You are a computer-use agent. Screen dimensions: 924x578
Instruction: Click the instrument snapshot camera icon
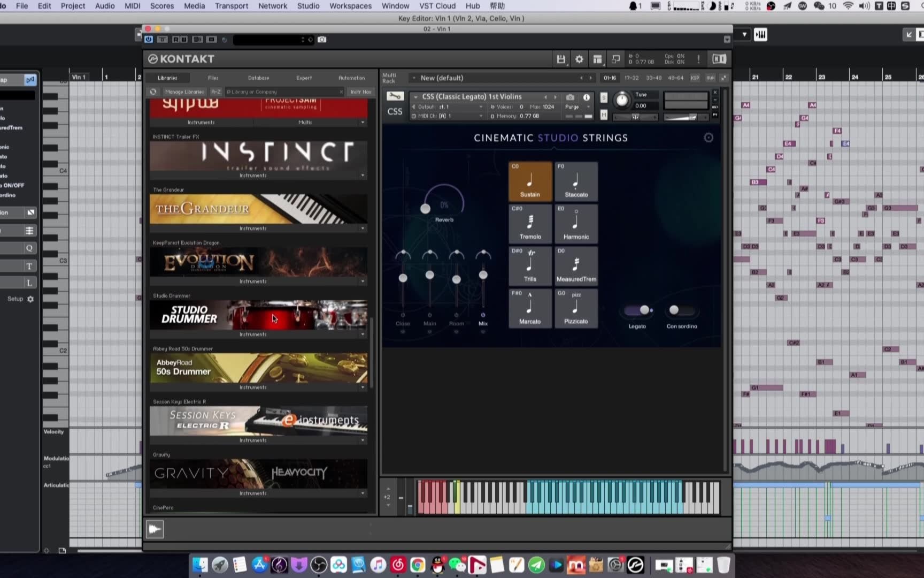point(570,97)
